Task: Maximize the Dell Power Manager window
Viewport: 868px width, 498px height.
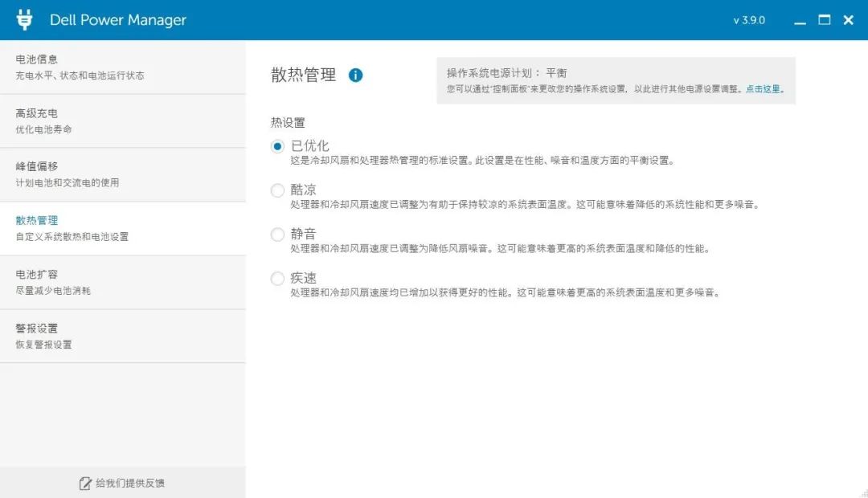Action: pyautogui.click(x=825, y=20)
